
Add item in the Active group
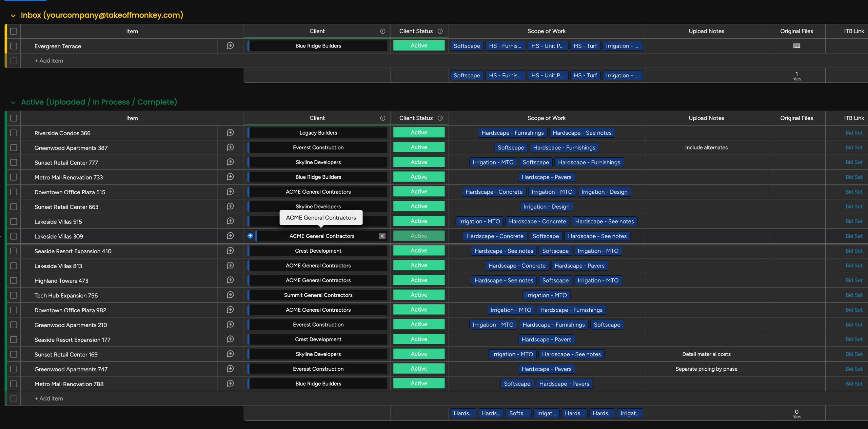[48, 398]
